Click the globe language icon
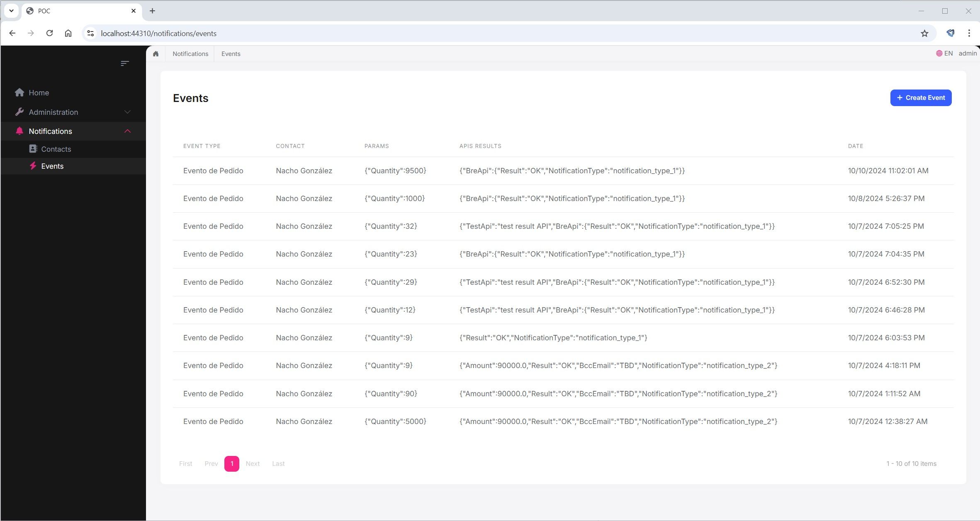Screen dimensions: 980x521 coord(939,53)
